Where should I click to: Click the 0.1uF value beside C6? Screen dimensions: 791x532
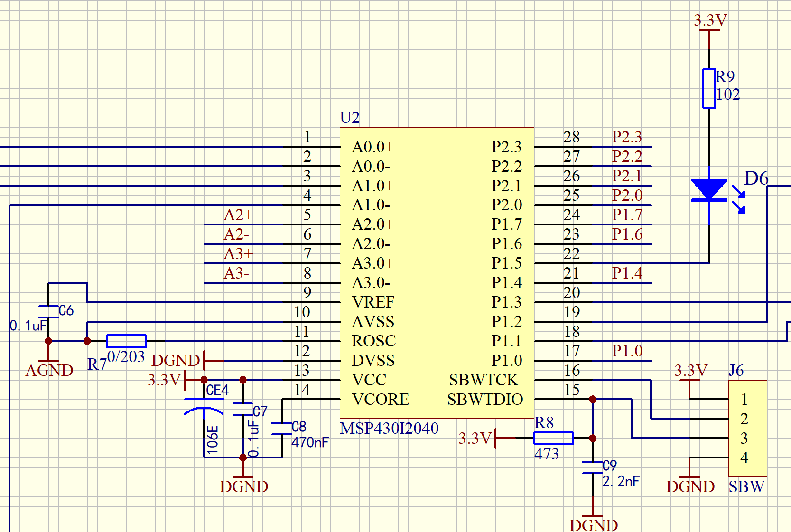(x=28, y=326)
